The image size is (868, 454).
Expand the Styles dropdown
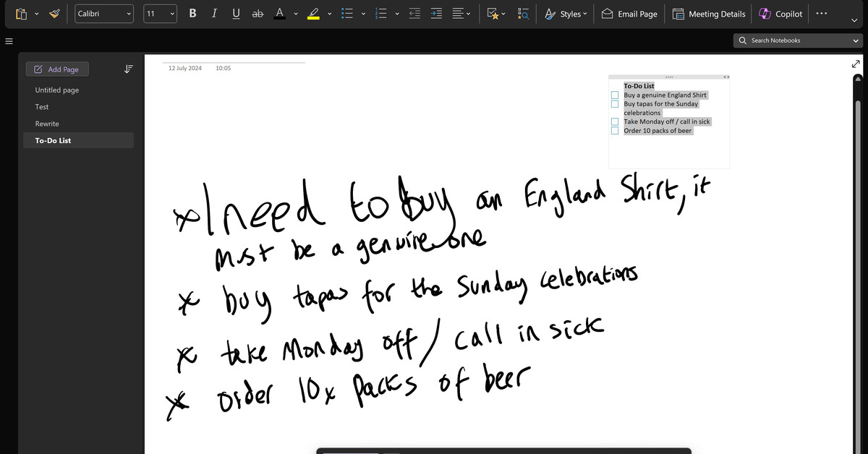[566, 14]
